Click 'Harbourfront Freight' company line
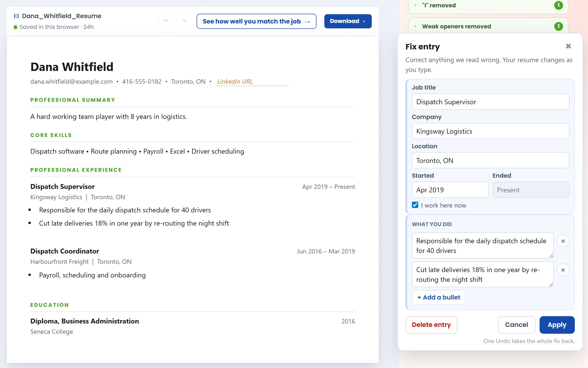The width and height of the screenshot is (588, 368). [x=81, y=262]
